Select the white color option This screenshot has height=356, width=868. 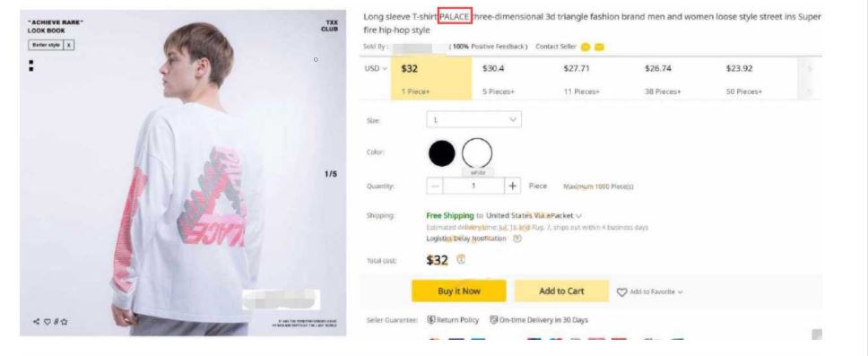pos(477,153)
